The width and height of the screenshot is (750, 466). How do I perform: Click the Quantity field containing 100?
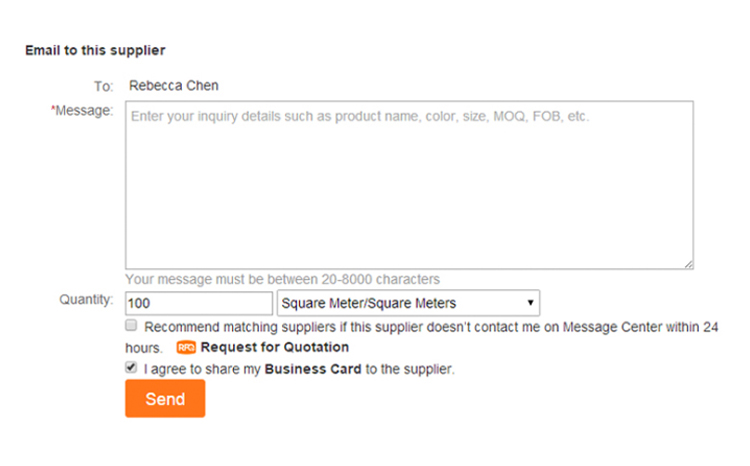pos(199,303)
